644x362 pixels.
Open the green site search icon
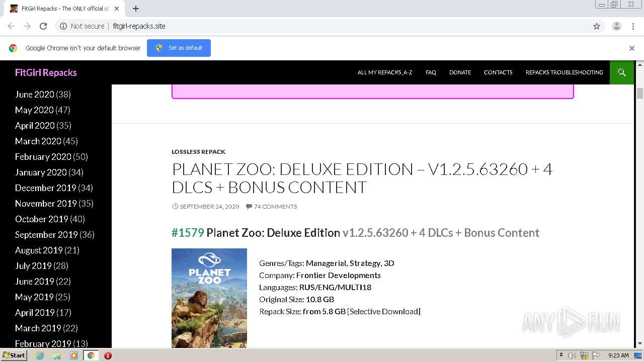point(622,72)
